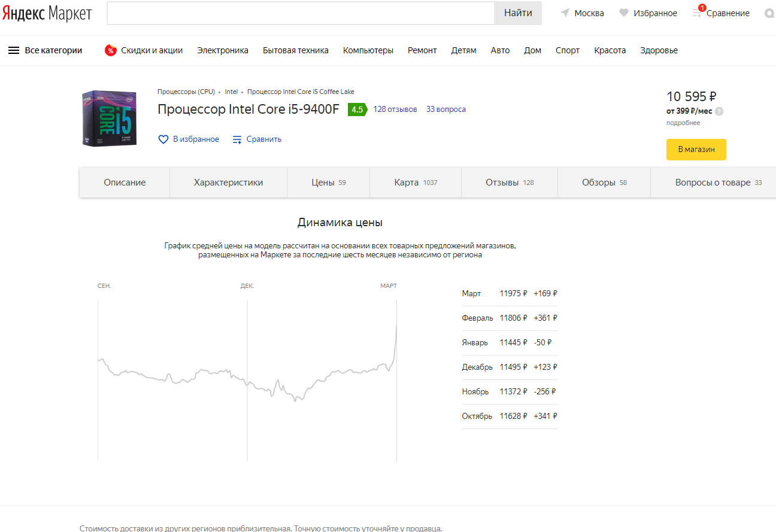
Task: Open the Здоровье category
Action: point(659,50)
